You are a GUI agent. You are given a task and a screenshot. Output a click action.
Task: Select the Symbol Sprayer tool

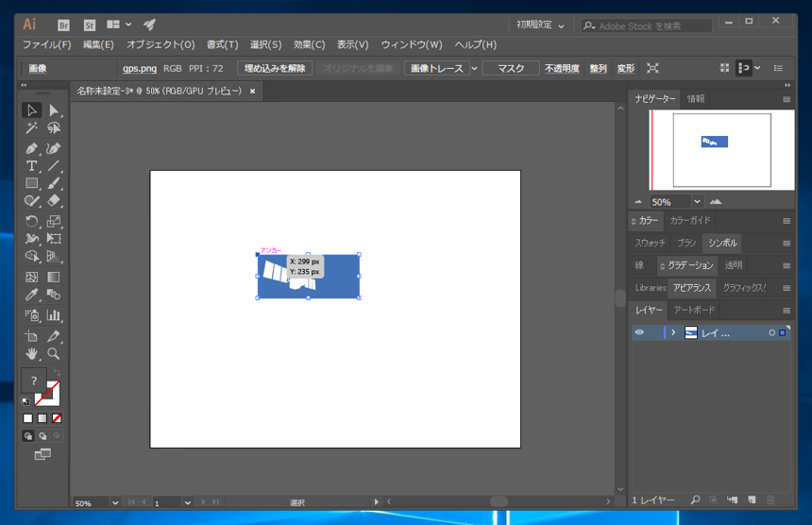pyautogui.click(x=31, y=314)
